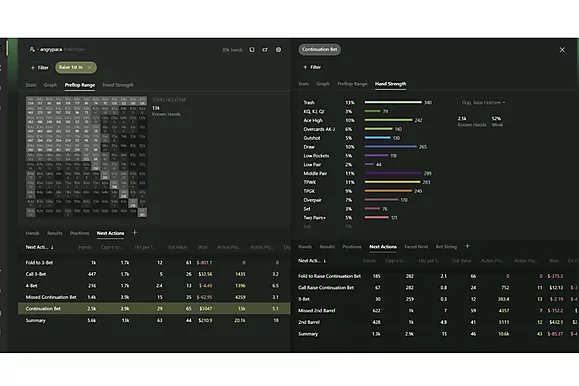This screenshot has width=579, height=386.
Task: Click the Raise 1st In filter chip label
Action: pos(71,67)
